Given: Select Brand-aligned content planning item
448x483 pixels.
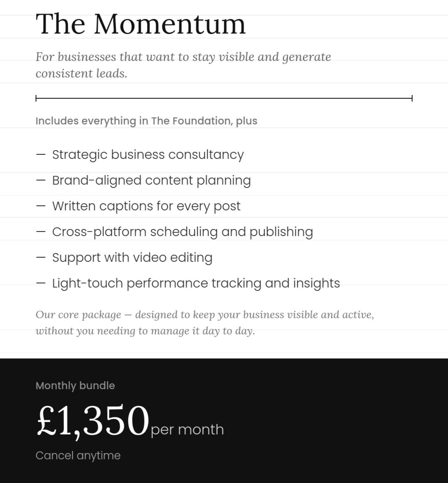Looking at the screenshot, I should tap(152, 181).
